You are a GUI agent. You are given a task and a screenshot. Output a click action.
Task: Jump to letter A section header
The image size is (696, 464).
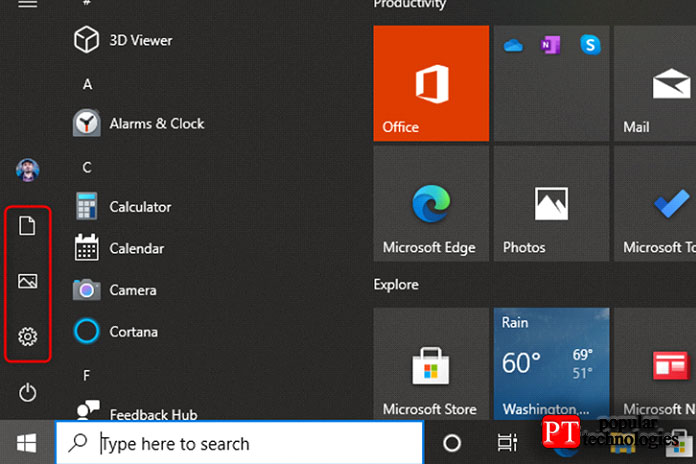click(x=87, y=84)
